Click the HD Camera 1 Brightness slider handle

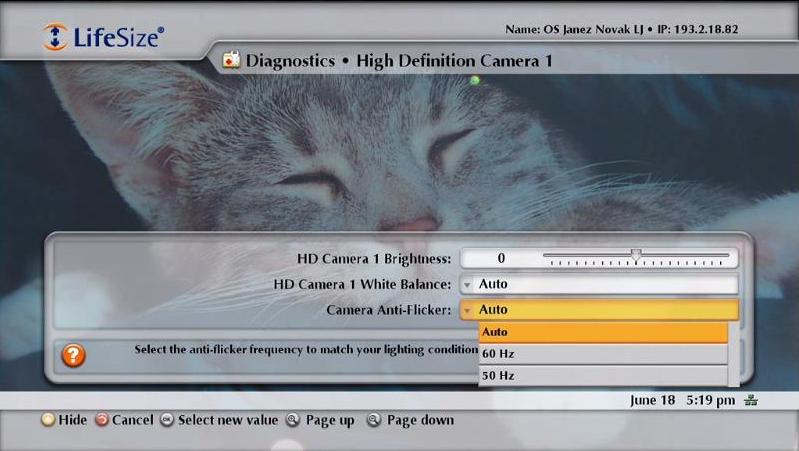[635, 255]
